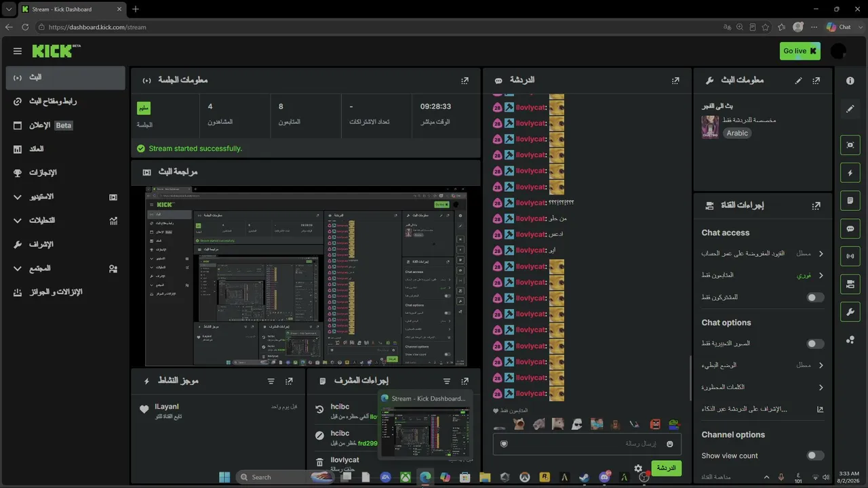Open the profile avatar in the header
The image size is (868, 488).
[838, 51]
